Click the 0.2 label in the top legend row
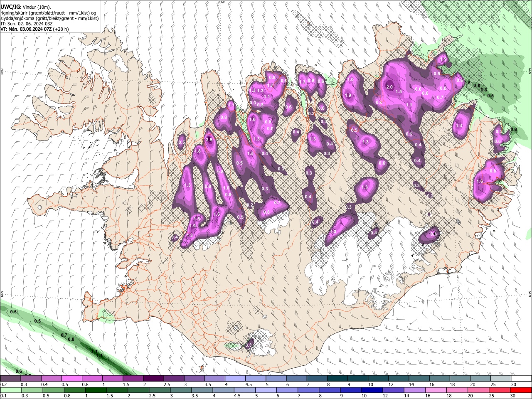Viewport: 532px width, 399px height. click(x=4, y=384)
